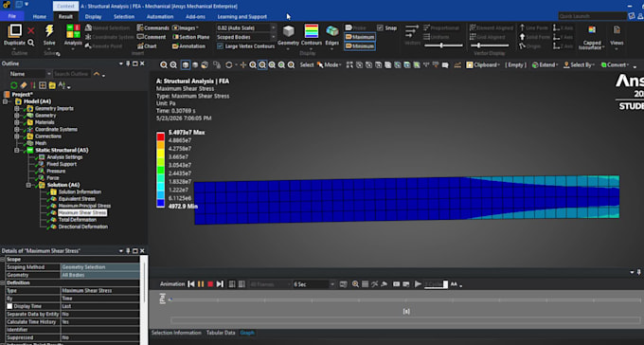Click the refresh icon in Outline toolbar
The height and width of the screenshot is (345, 644).
[13, 85]
